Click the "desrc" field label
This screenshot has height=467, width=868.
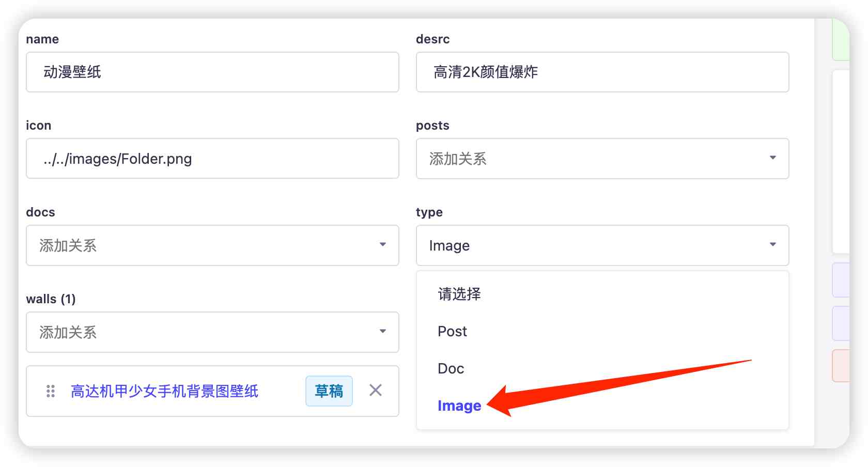(432, 39)
